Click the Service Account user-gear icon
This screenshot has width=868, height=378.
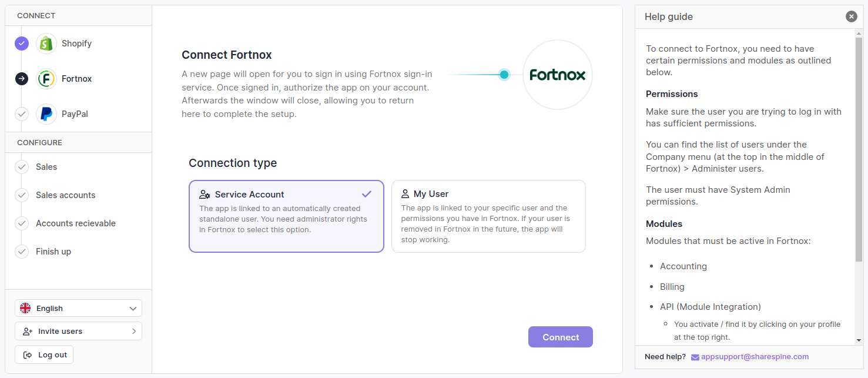point(205,195)
